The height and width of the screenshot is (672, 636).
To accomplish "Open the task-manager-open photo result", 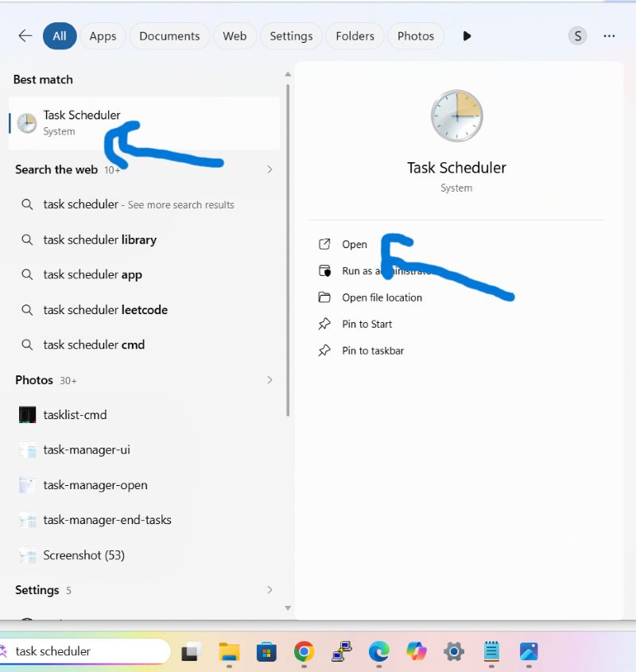I will pyautogui.click(x=144, y=484).
